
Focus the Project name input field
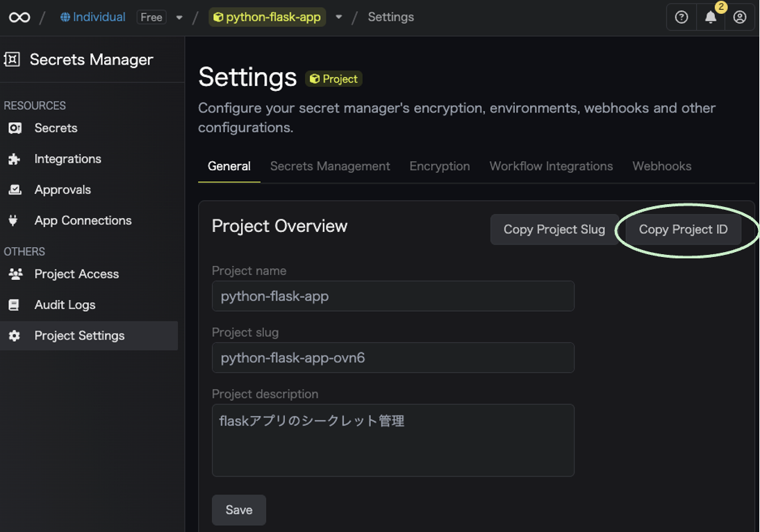click(393, 297)
